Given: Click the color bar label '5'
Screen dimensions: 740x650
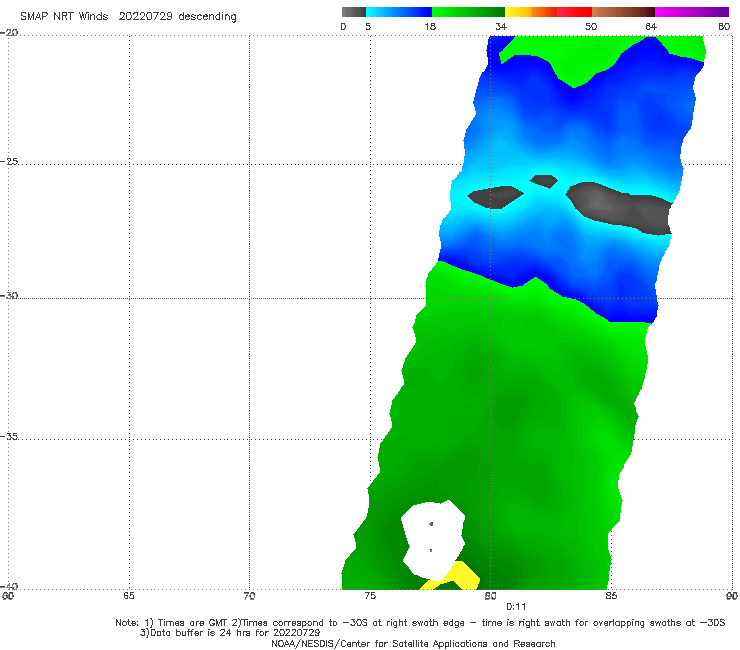Looking at the screenshot, I should coord(368,27).
